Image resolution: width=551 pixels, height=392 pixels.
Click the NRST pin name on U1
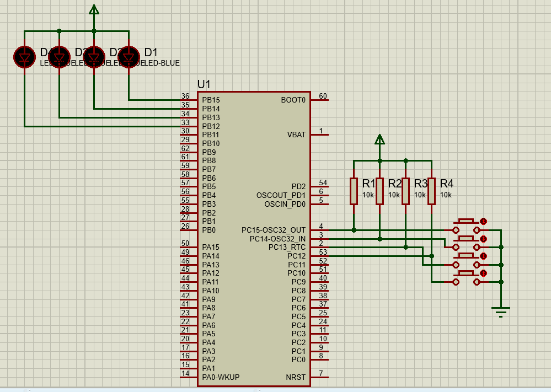pyautogui.click(x=296, y=377)
